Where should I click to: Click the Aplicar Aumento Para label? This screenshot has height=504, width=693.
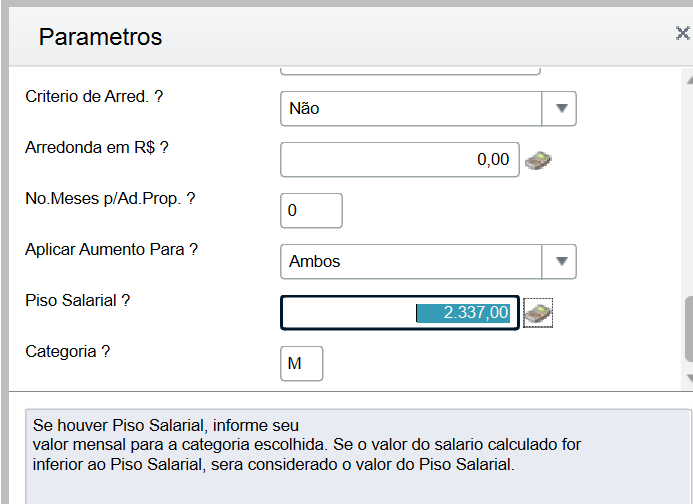point(111,249)
